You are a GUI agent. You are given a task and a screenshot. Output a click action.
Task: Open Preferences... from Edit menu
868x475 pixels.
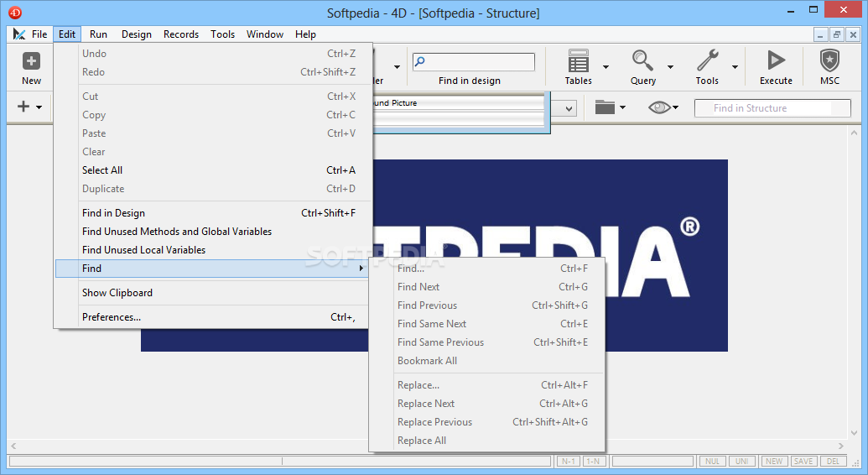213,317
